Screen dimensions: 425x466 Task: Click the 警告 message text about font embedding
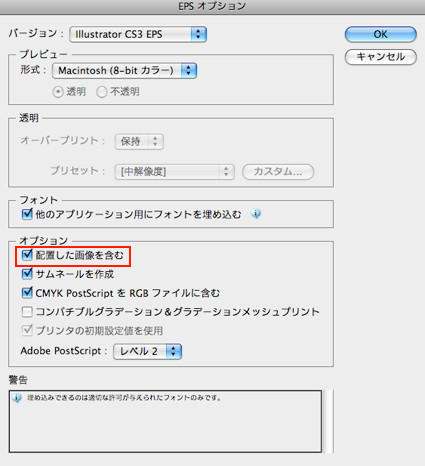(x=124, y=398)
